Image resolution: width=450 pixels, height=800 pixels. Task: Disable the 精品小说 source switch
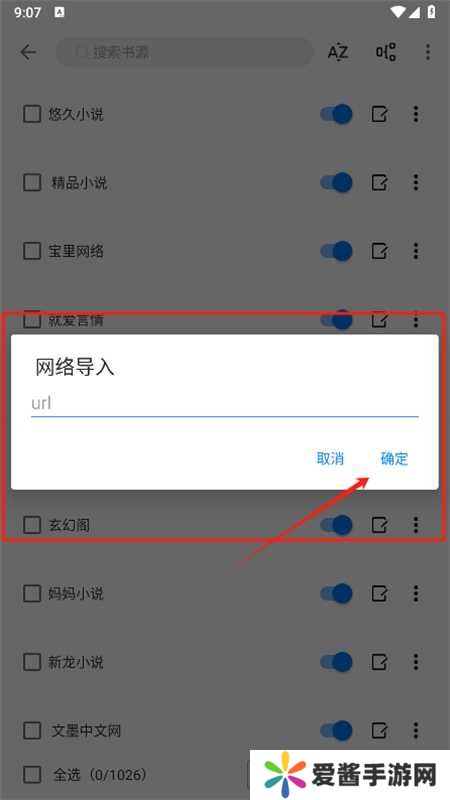[336, 183]
